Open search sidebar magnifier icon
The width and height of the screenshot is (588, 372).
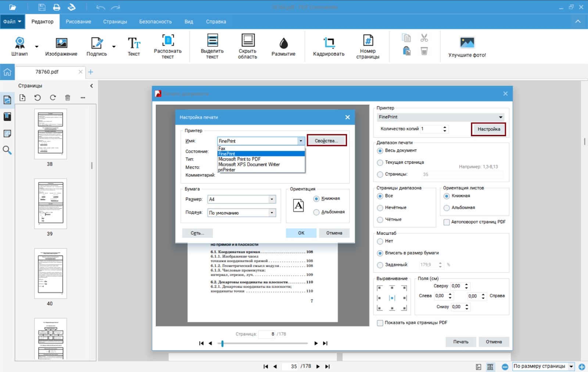click(7, 150)
